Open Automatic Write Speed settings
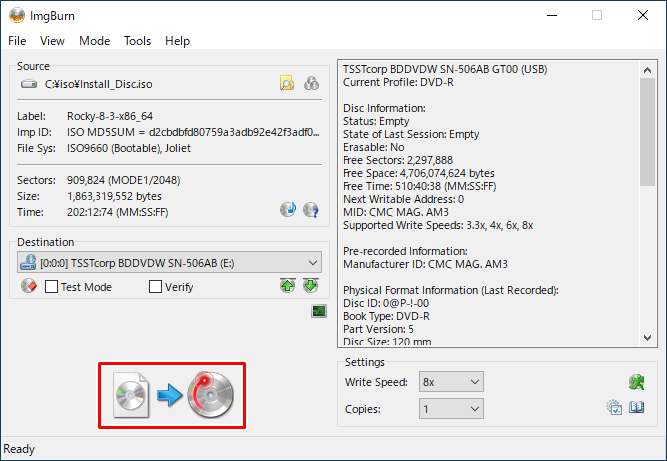667x461 pixels. point(634,381)
